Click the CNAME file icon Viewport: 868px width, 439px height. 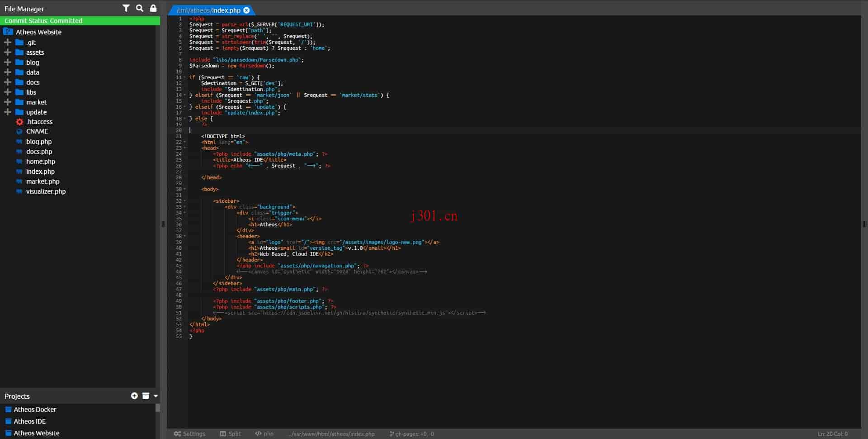[x=19, y=132]
